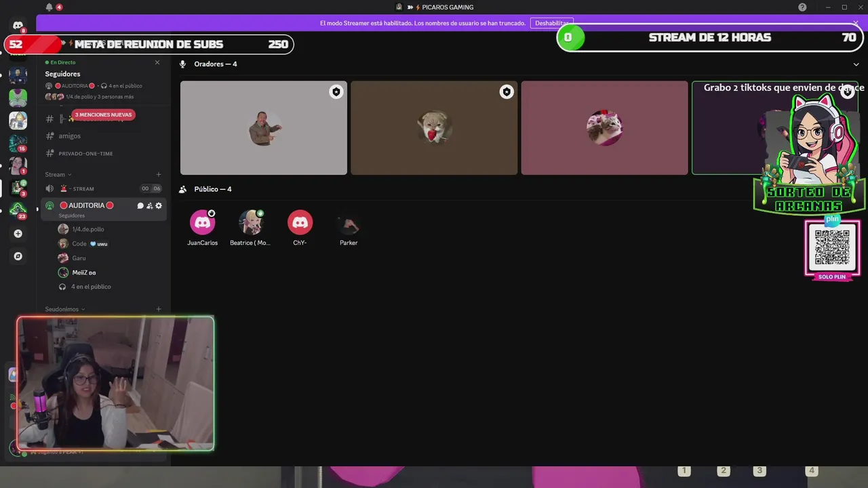The image size is (868, 488).
Task: Open the notification bell in the title bar
Action: click(x=49, y=7)
